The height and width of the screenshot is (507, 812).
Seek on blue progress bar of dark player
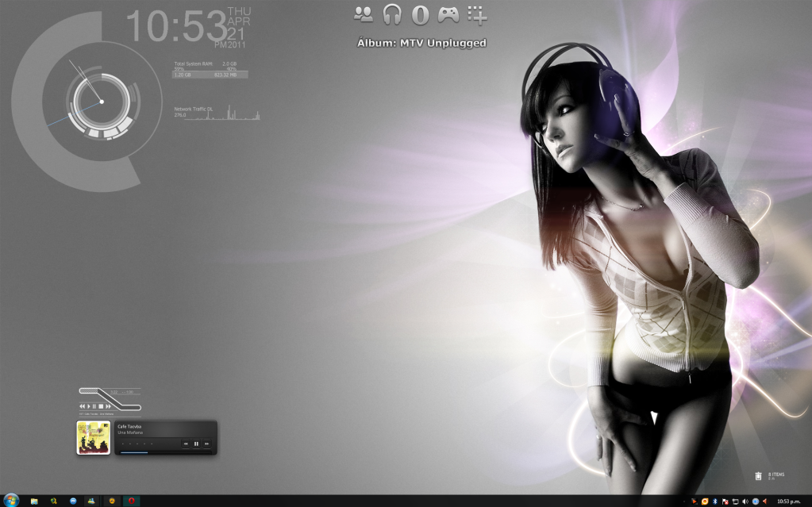(165, 452)
